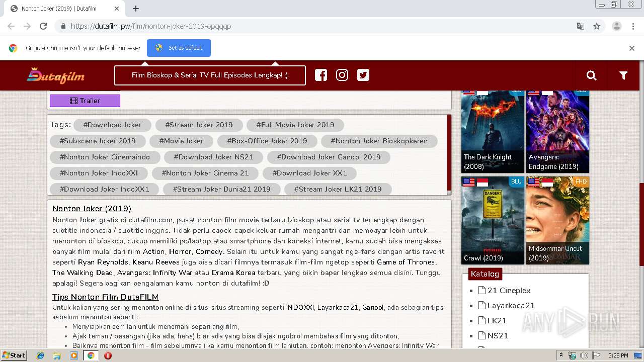Click the Film Bioskop & Serial TV banner
Screen dimensions: 644x362
(x=210, y=75)
